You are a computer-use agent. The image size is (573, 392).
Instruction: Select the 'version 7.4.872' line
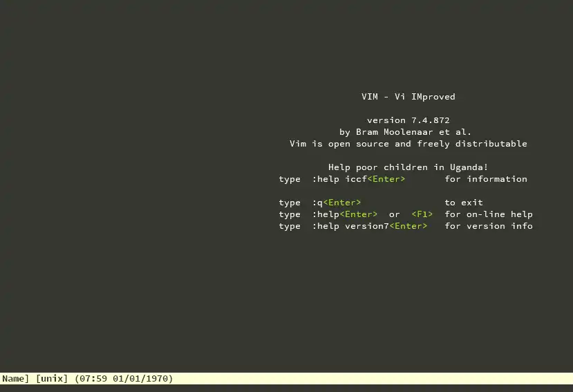[408, 120]
